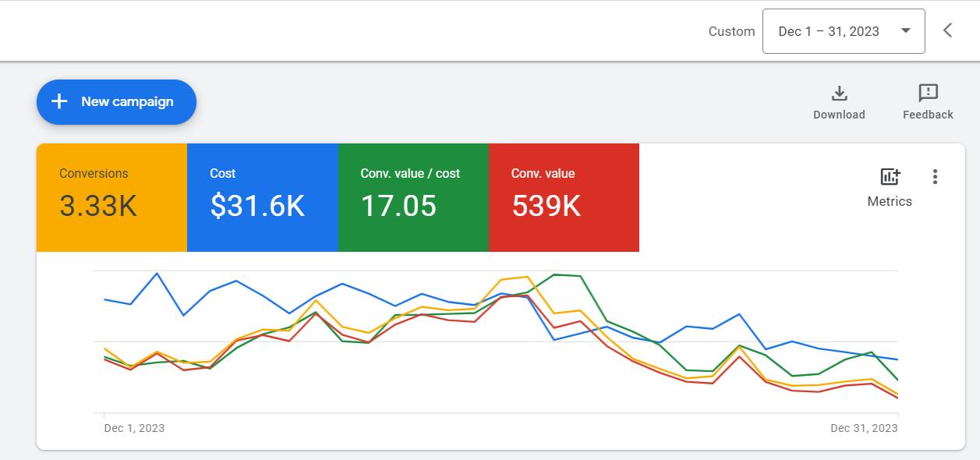This screenshot has height=460, width=980.
Task: Click the $31.6K cost value
Action: tap(257, 206)
